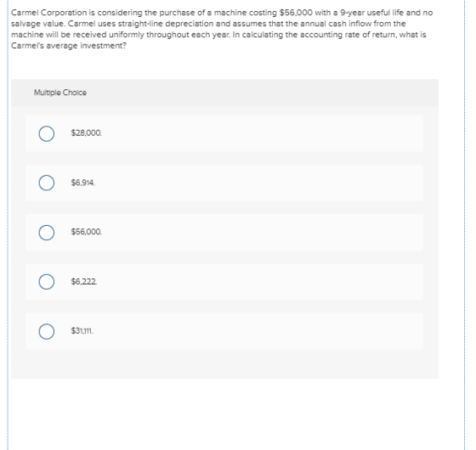Select the $28,000 radio button
This screenshot has width=476, height=450.
click(47, 134)
